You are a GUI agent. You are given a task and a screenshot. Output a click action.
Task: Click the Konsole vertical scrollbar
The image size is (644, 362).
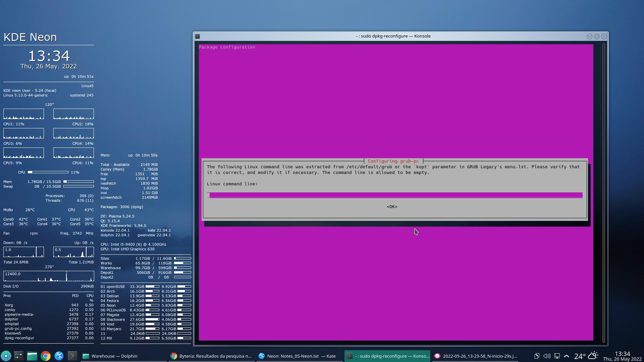click(604, 193)
